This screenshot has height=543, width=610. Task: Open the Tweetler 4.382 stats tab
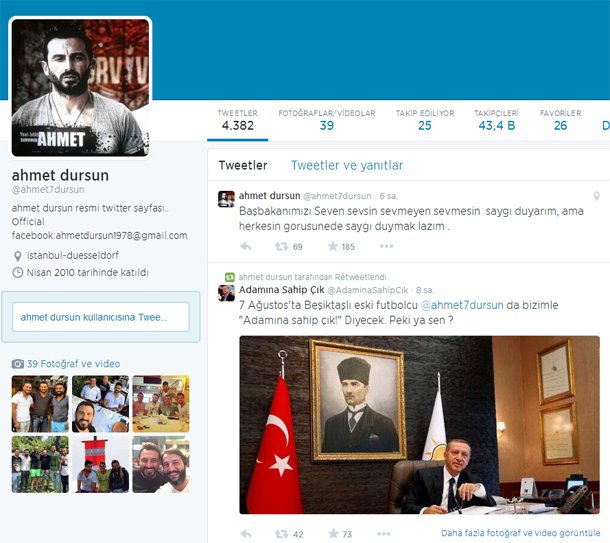coord(238,120)
